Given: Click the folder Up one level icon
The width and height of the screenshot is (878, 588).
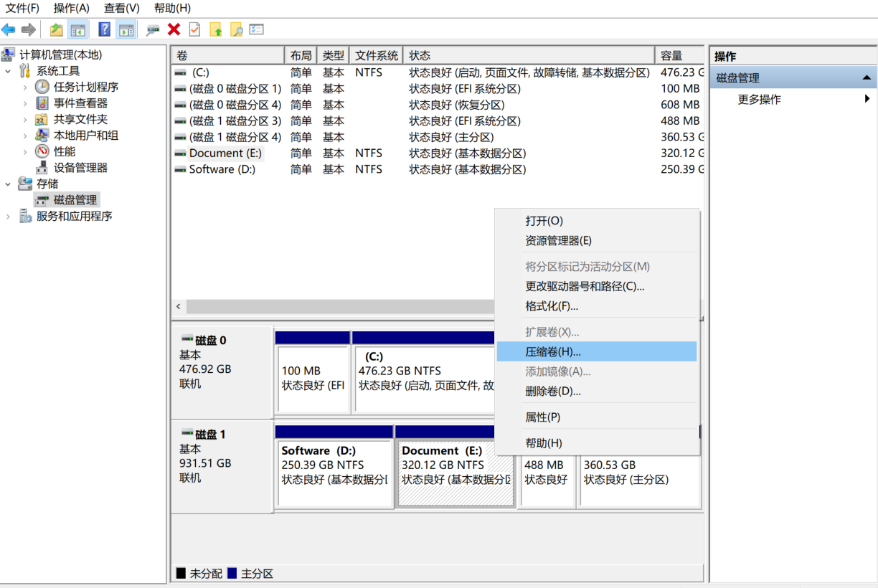Looking at the screenshot, I should click(56, 29).
